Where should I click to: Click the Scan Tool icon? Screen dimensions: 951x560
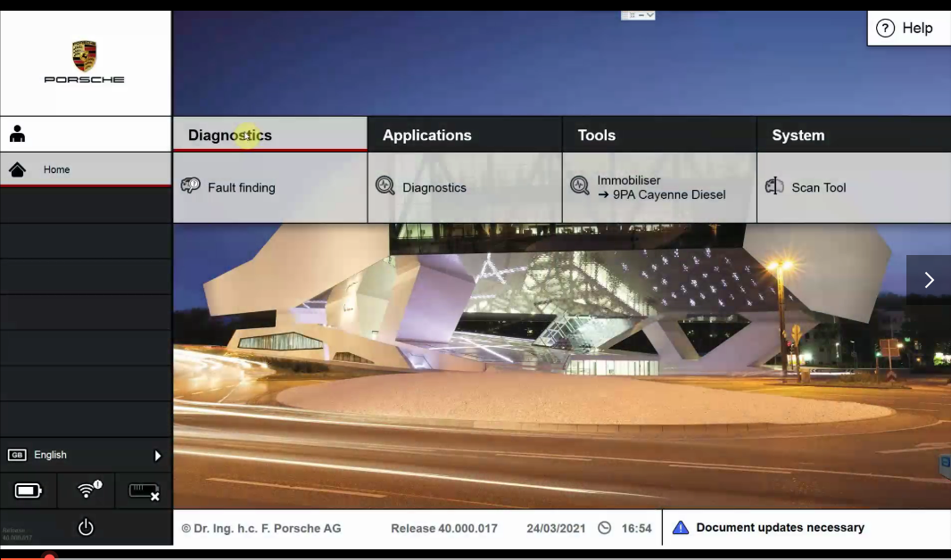774,186
